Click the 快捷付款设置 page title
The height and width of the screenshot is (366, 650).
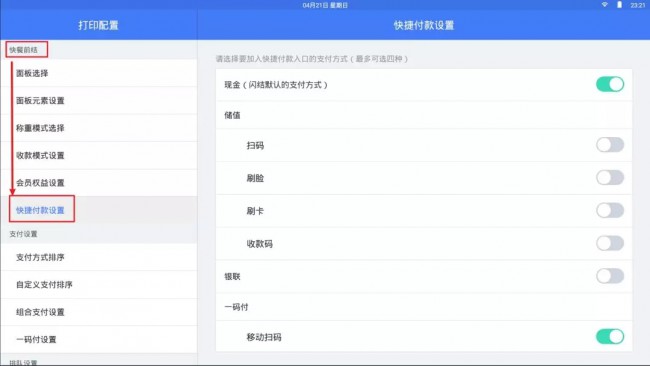click(424, 25)
